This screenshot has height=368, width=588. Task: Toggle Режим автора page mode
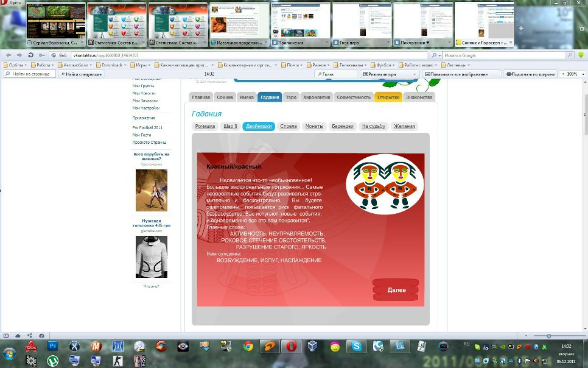390,74
